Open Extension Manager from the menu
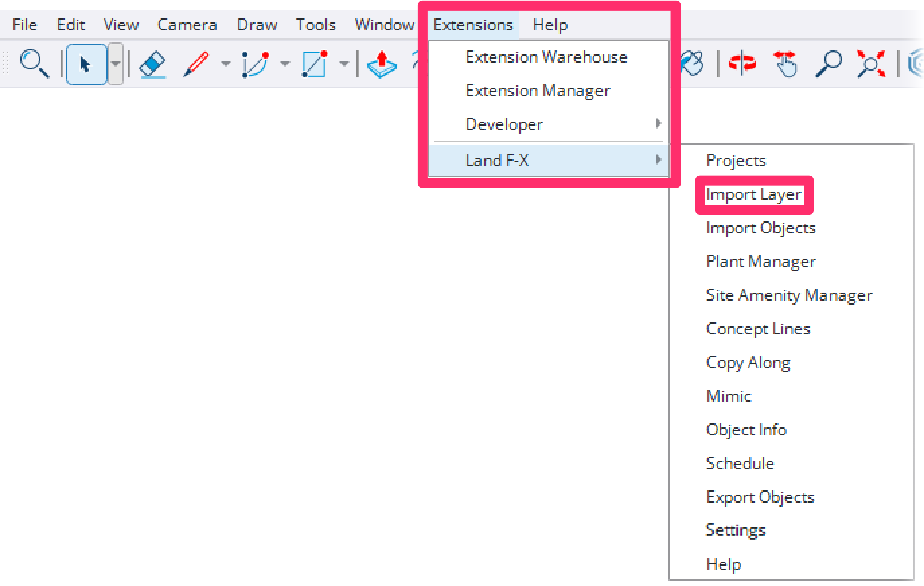 tap(549, 91)
